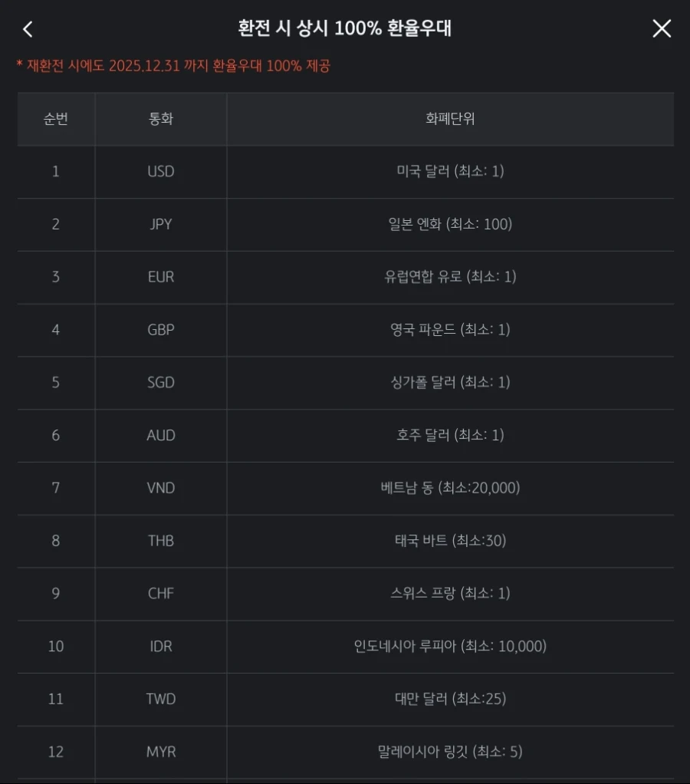
Task: Click the red 재환전 notice text
Action: (x=173, y=65)
